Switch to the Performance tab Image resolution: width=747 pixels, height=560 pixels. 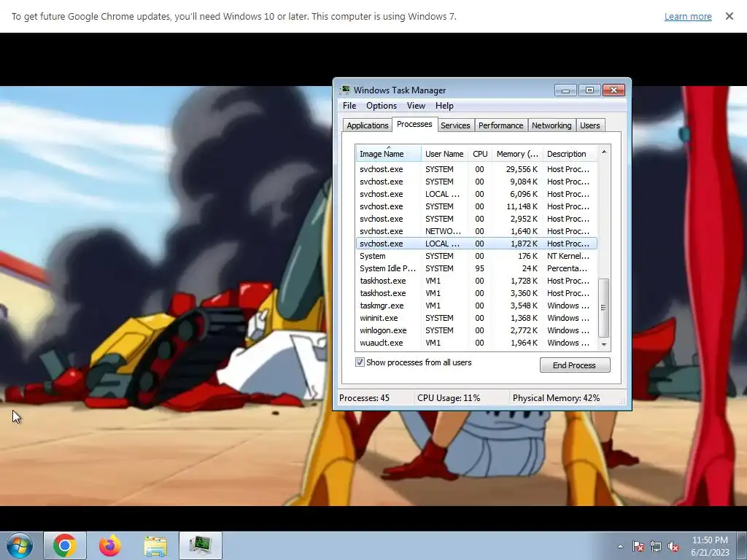(500, 125)
